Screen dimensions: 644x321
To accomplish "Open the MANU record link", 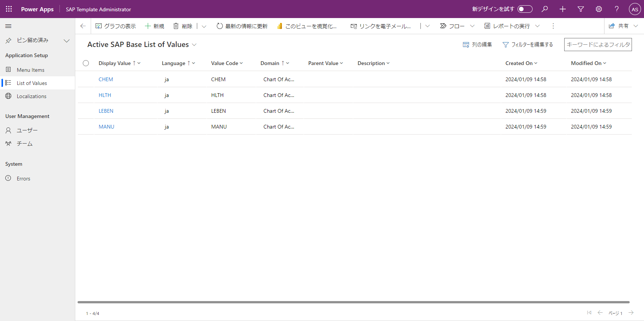I will [107, 127].
